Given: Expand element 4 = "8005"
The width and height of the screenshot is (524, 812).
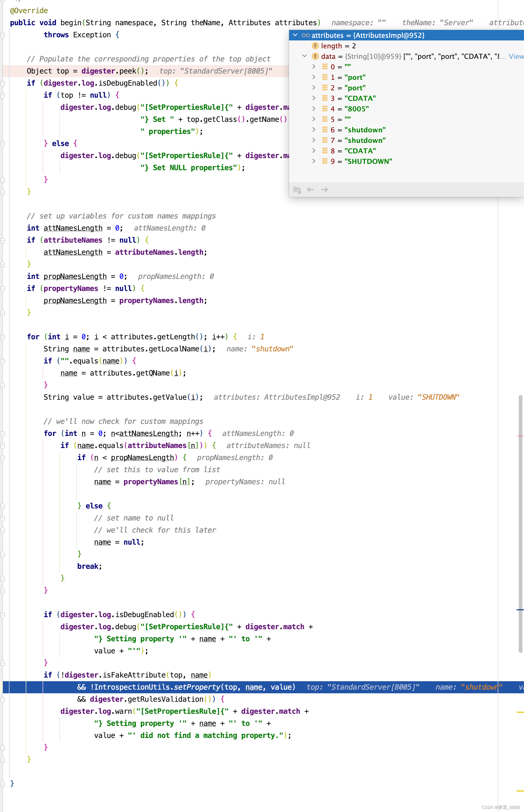Looking at the screenshot, I should coord(314,109).
